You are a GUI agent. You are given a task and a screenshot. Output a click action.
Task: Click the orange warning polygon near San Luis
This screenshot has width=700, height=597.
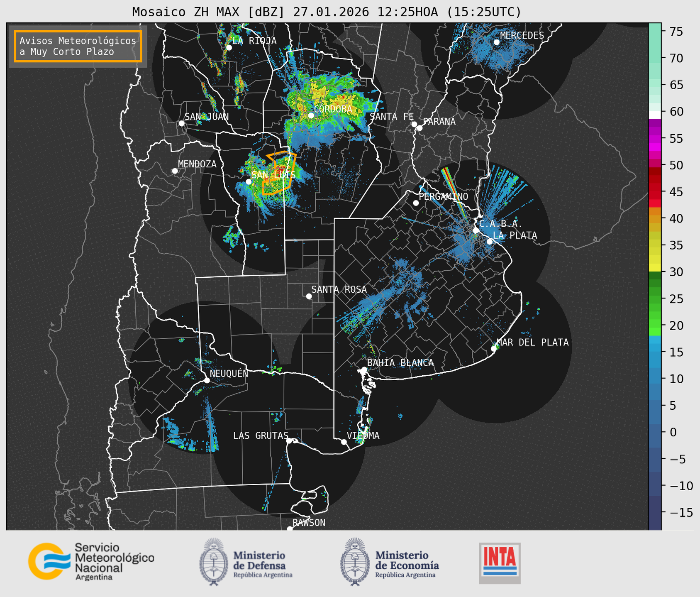pos(279,173)
